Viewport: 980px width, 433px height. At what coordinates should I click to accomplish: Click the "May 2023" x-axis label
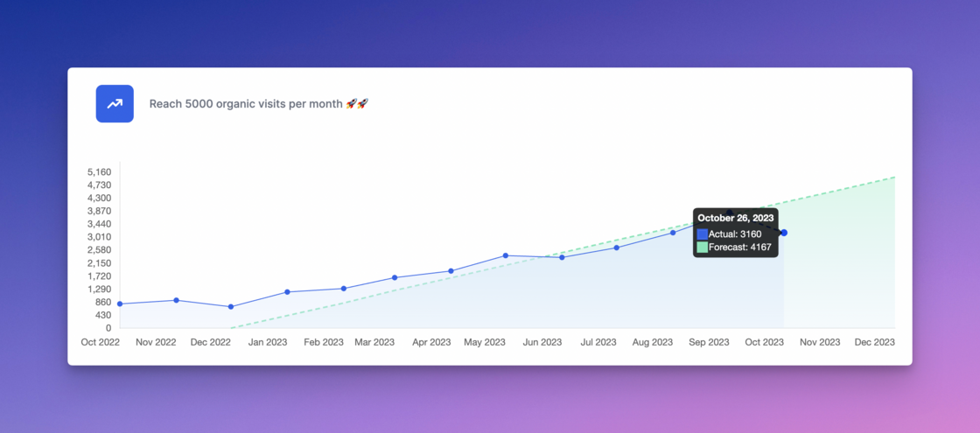[485, 342]
